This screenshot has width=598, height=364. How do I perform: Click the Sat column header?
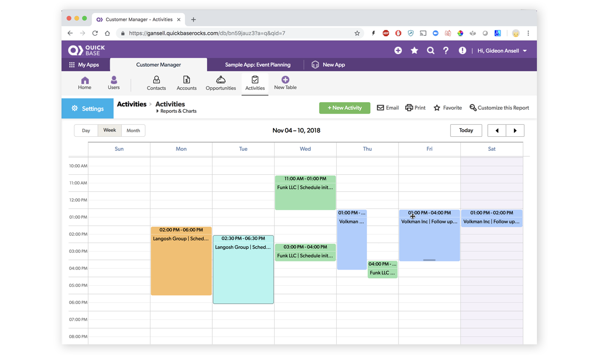(492, 149)
